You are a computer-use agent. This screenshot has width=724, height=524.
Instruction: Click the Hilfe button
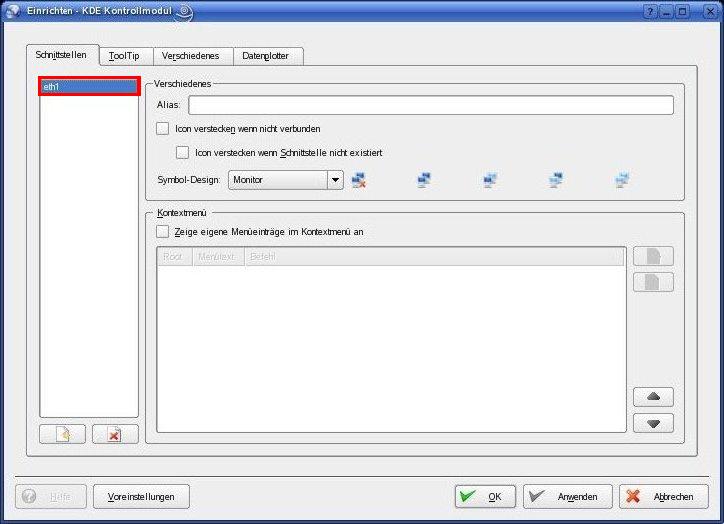tap(51, 496)
